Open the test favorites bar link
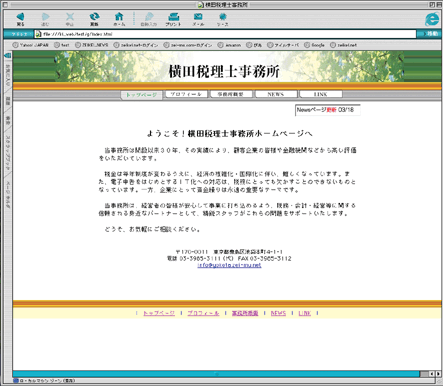The image size is (443, 386). coord(62,45)
